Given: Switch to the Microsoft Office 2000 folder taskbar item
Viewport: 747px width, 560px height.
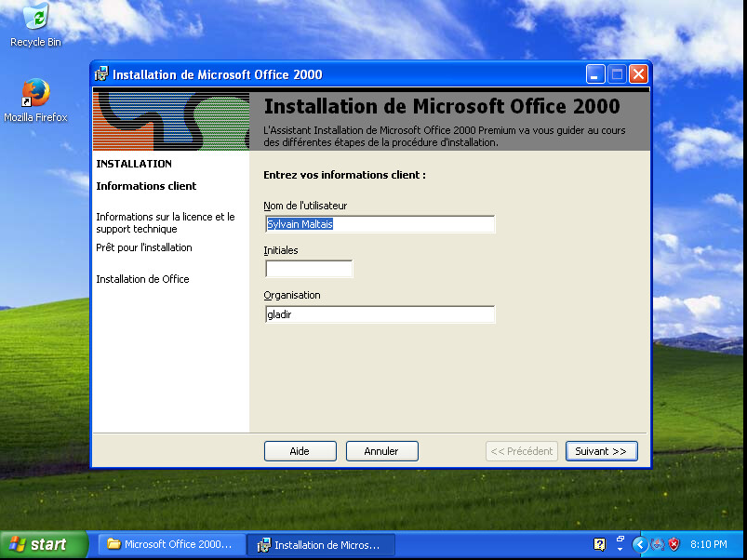Looking at the screenshot, I should [x=171, y=544].
